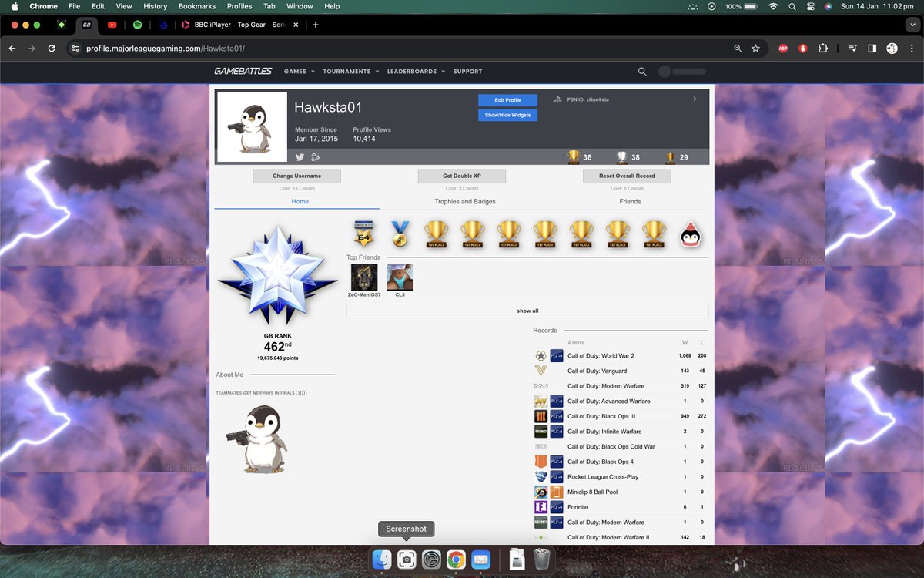Open the Chrome media control icon
Image resolution: width=924 pixels, height=578 pixels.
(x=852, y=48)
